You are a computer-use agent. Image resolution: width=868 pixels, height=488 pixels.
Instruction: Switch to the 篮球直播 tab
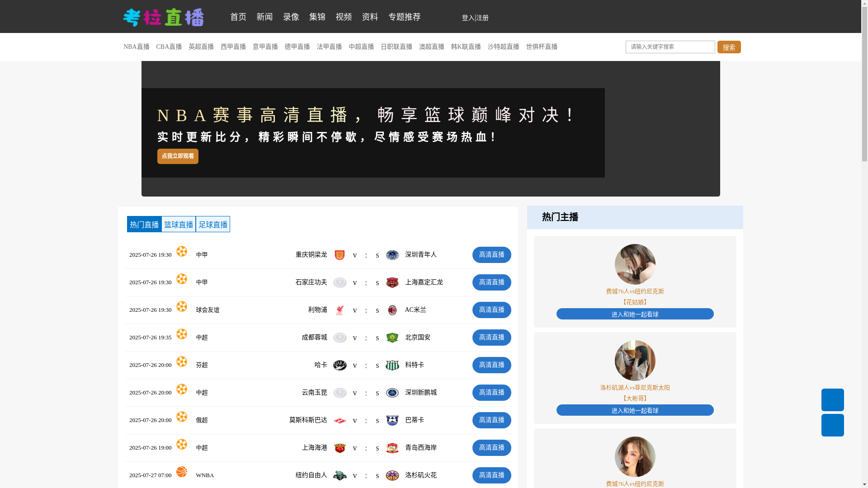click(x=179, y=224)
